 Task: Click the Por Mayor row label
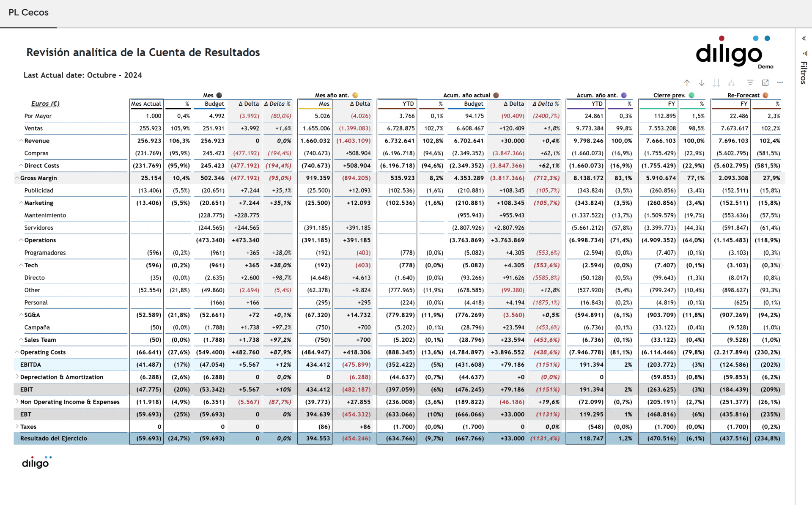38,116
